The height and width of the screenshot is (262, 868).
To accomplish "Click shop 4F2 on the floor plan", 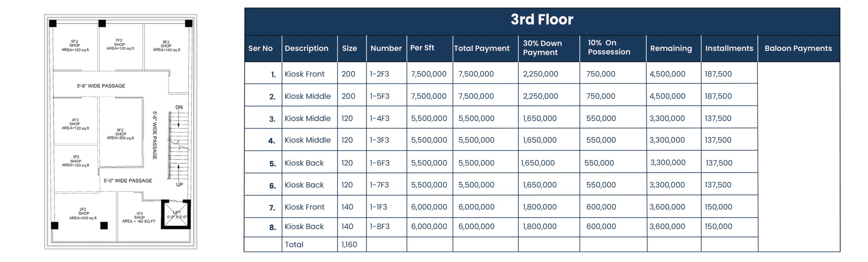I will pos(75,124).
